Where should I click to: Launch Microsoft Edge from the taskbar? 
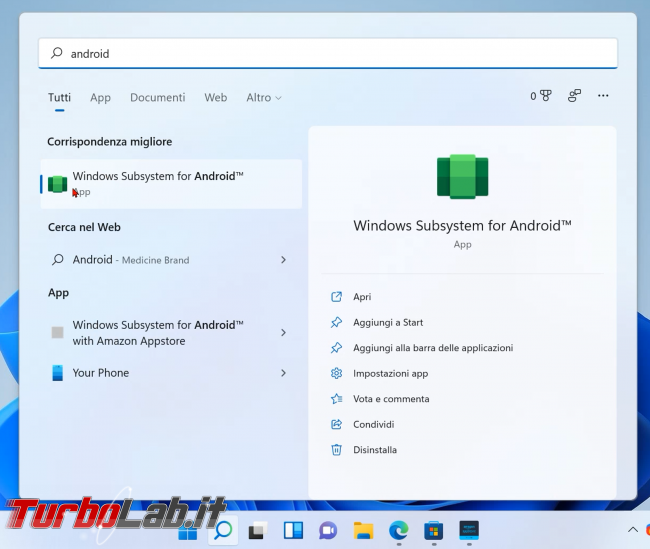tap(398, 530)
